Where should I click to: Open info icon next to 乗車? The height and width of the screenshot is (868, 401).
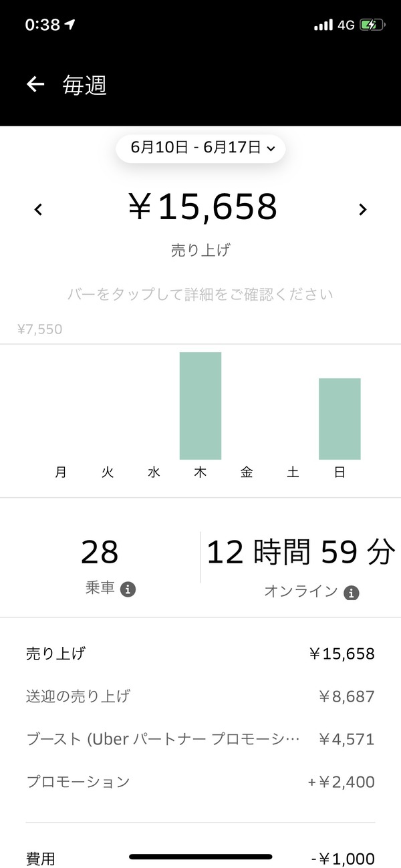[x=128, y=589]
